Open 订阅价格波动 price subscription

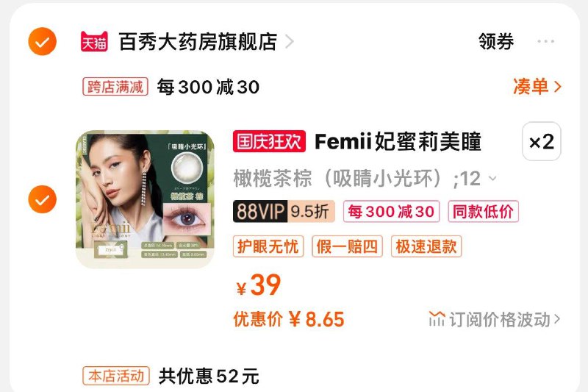[495, 319]
